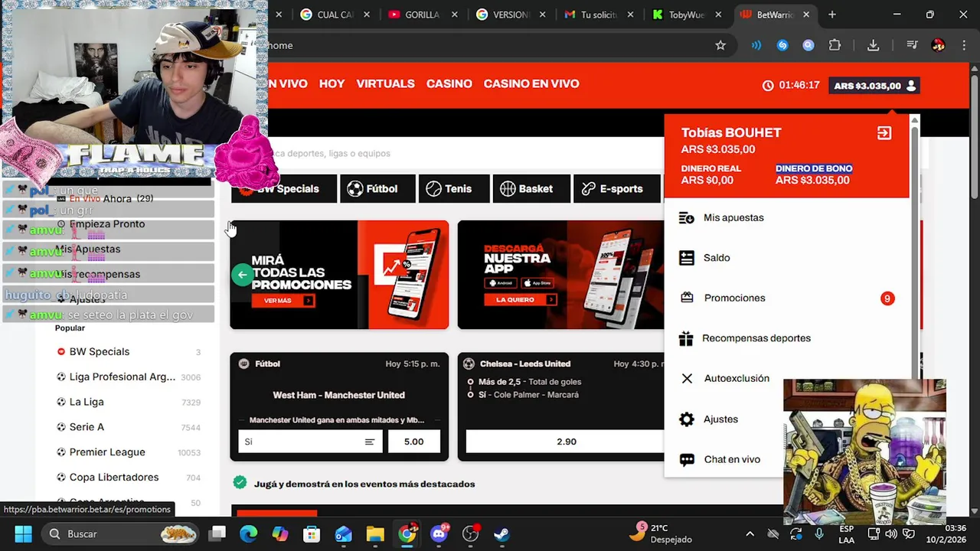
Task: Open the Windows Start menu
Action: 23,534
